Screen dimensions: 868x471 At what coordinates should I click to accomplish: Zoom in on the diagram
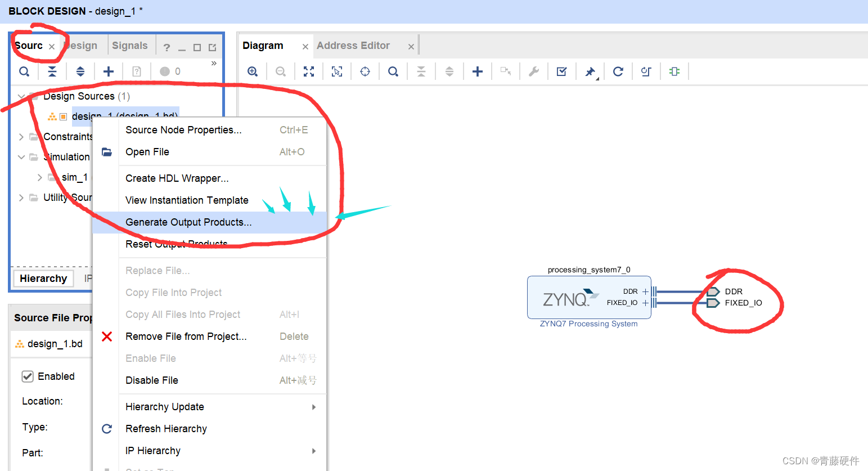click(x=253, y=71)
